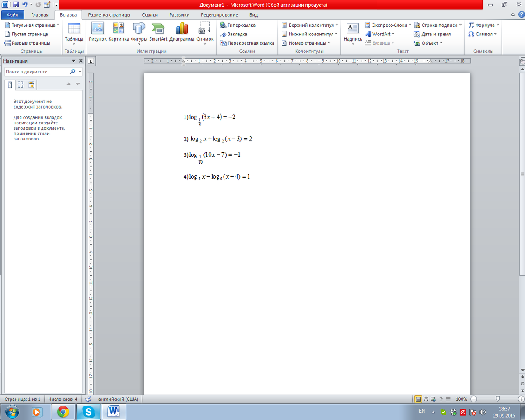Insert Дата и время
This screenshot has width=525, height=420.
[x=432, y=34]
